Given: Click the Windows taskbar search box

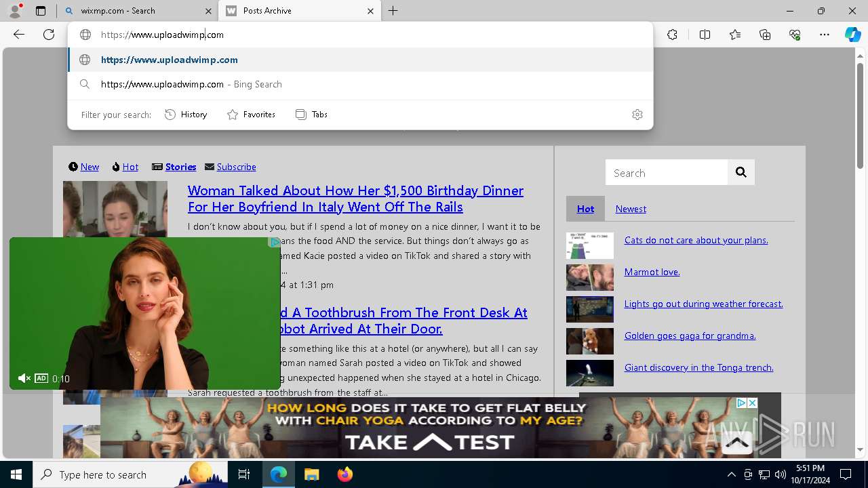Looking at the screenshot, I should click(x=130, y=474).
